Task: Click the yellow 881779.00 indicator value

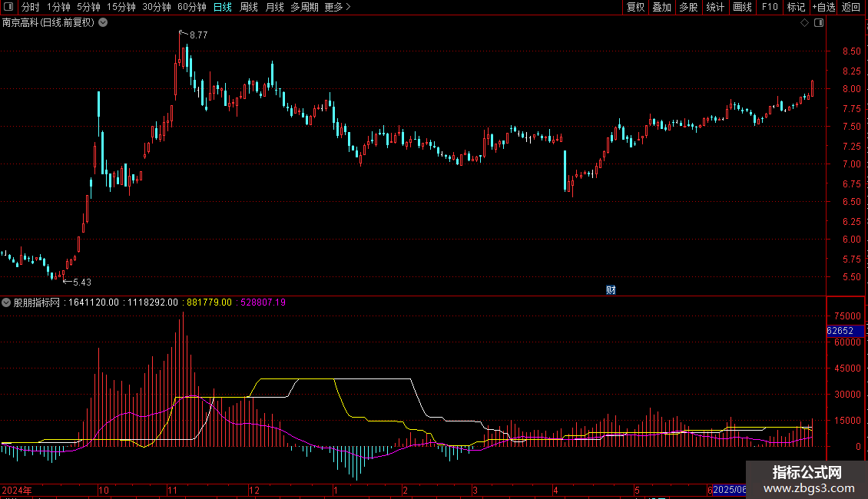Action: 209,302
